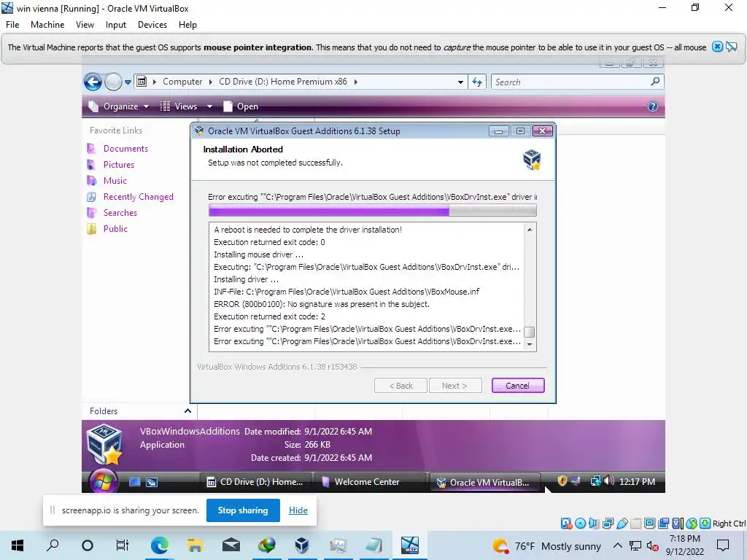The height and width of the screenshot is (560, 747).
Task: Select 'ERROR (800b0100)' log line
Action: [x=322, y=304]
